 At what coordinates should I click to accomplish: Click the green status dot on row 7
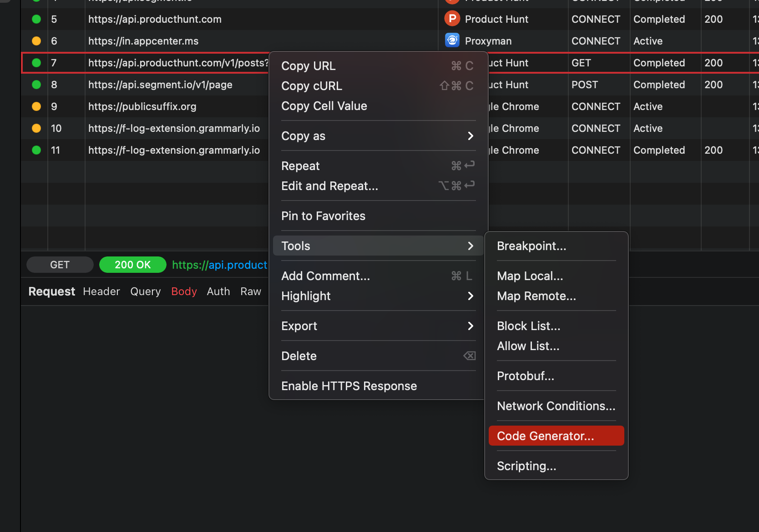pos(36,63)
